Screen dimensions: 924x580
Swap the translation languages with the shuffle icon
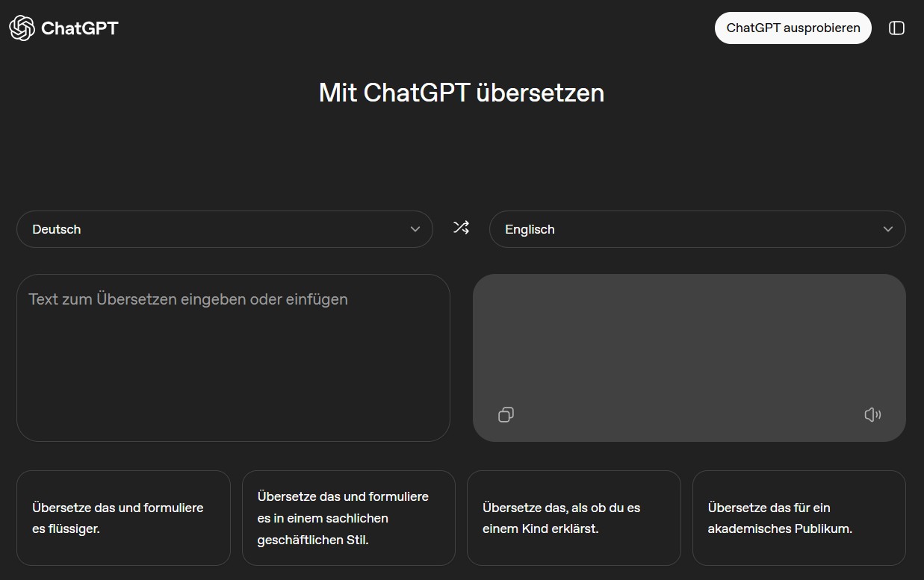(x=461, y=228)
